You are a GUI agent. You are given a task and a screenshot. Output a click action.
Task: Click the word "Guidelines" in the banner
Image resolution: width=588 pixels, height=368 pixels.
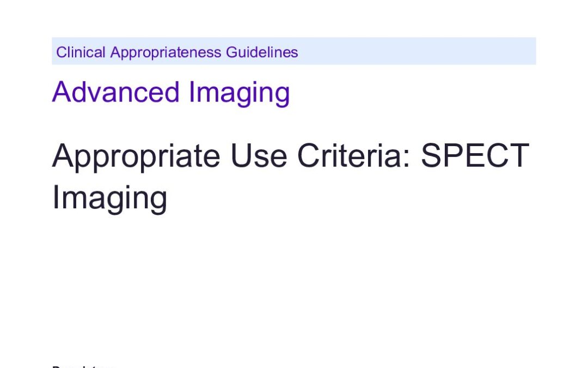point(262,52)
